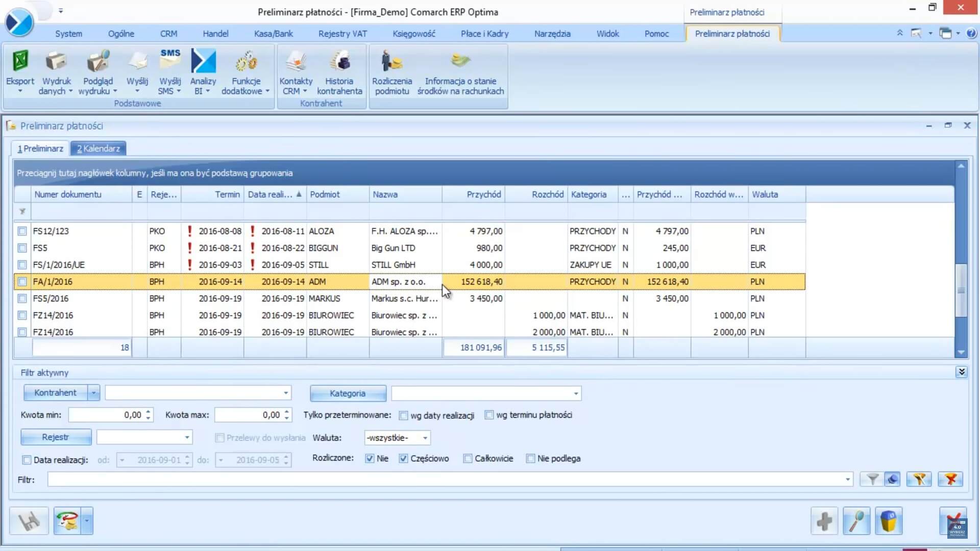Check Rozliczone Całkowicie checkbox

coord(468,459)
